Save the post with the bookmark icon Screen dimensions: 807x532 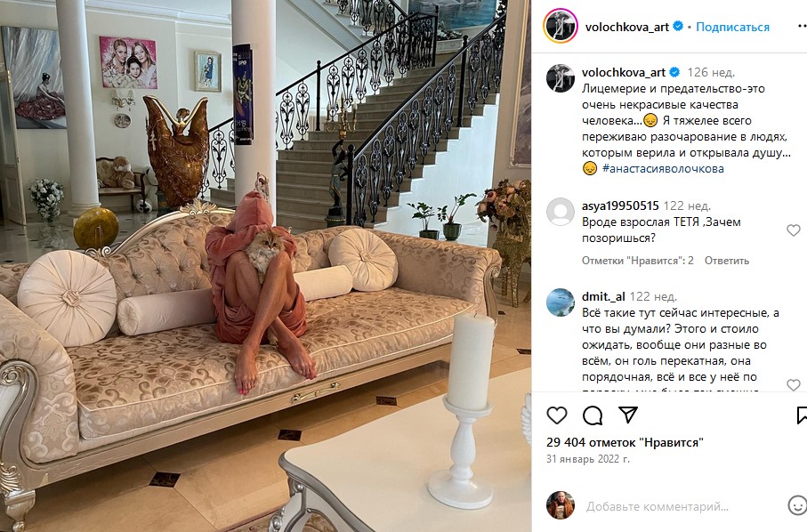(x=802, y=415)
